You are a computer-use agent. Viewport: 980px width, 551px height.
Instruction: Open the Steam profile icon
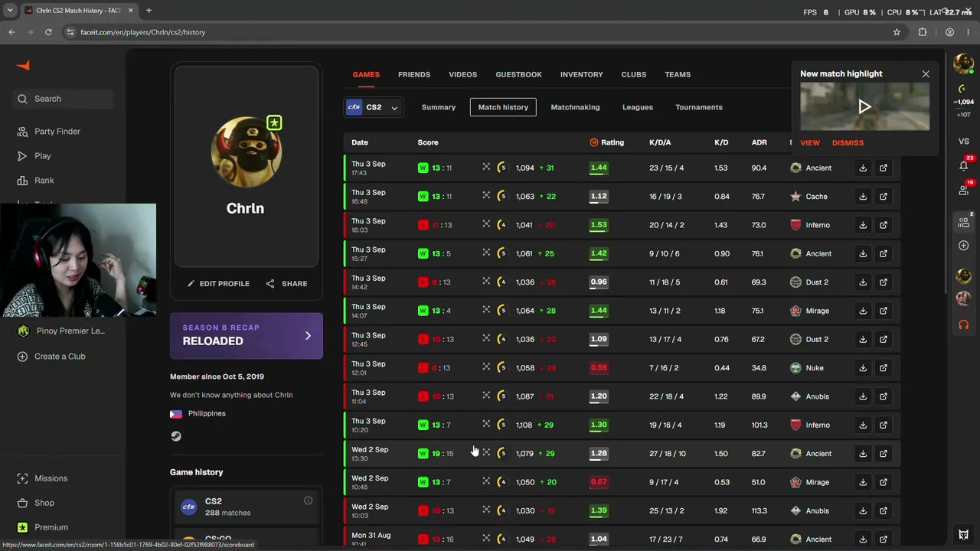176,436
